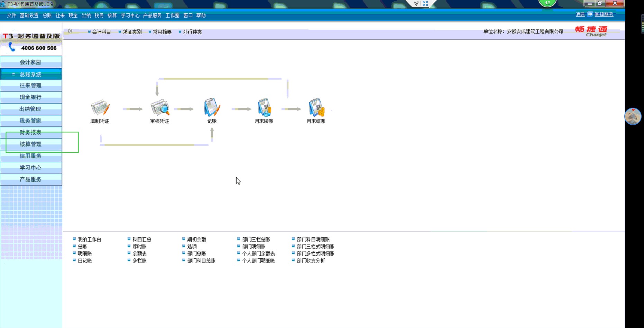
Task: Open 我的工作台 link
Action: (89, 239)
